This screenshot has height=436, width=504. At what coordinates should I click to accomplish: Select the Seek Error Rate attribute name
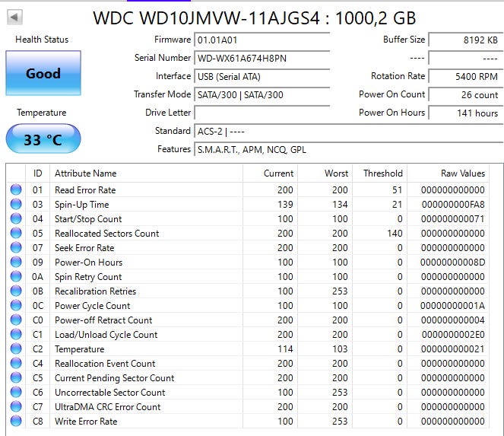(x=84, y=248)
